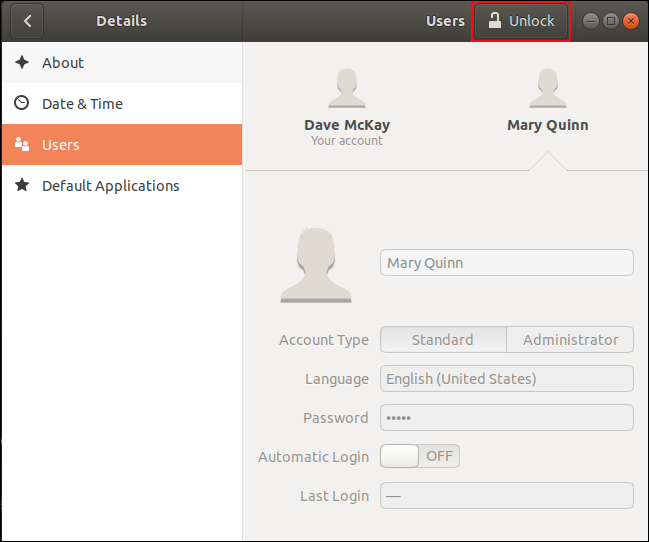
Task: Close the settings window
Action: [x=631, y=21]
